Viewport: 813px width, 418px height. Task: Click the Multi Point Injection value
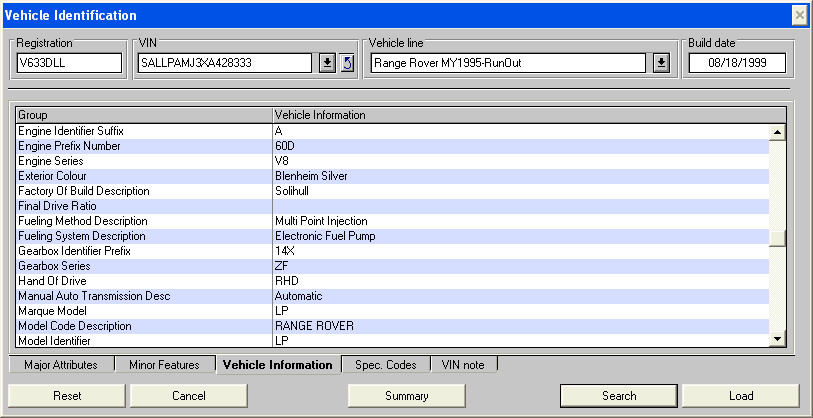click(x=321, y=221)
